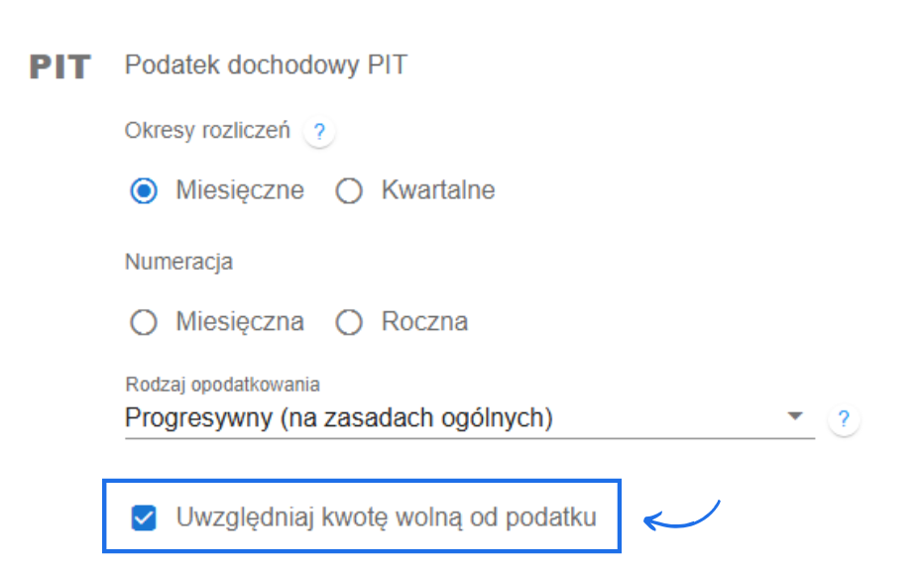
Task: Click the blue curved arrow graphic
Action: point(684,516)
